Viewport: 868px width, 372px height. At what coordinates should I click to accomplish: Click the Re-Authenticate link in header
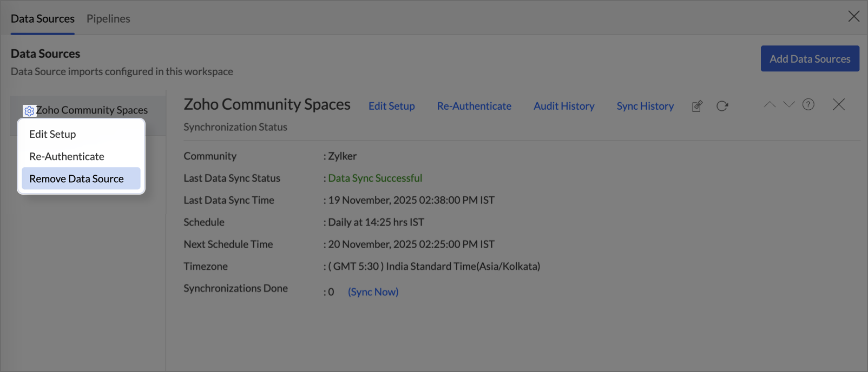(474, 106)
